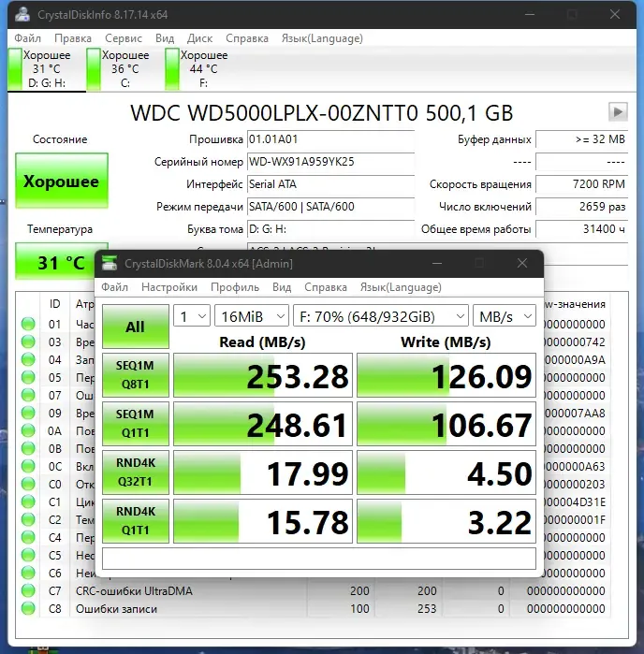Click status circle for attribute 07
Viewport: 644px width, 654px height.
[28, 395]
